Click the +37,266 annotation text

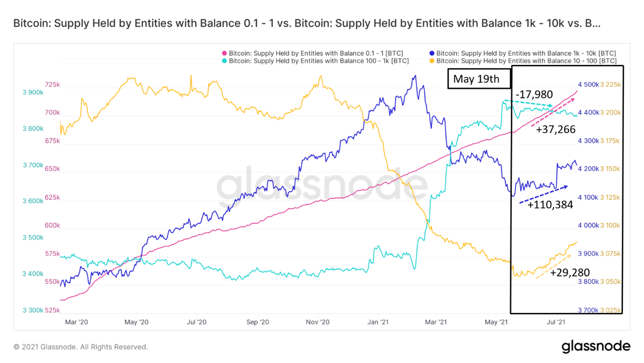[x=555, y=130]
